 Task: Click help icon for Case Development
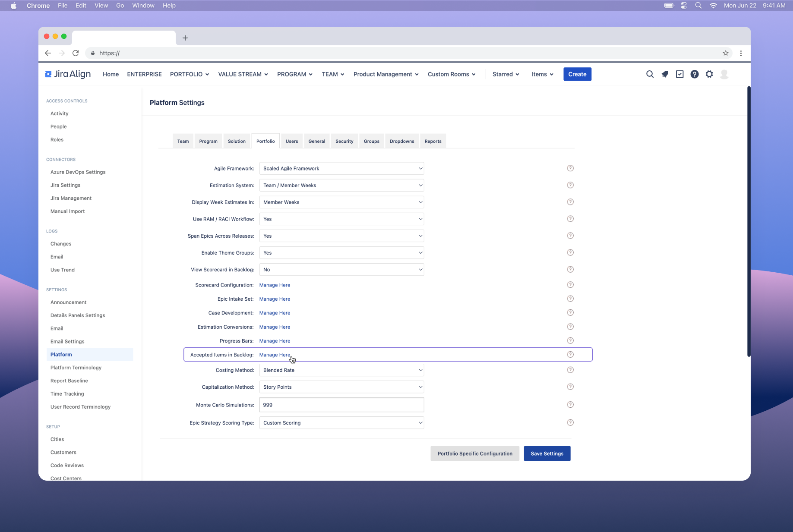tap(570, 312)
